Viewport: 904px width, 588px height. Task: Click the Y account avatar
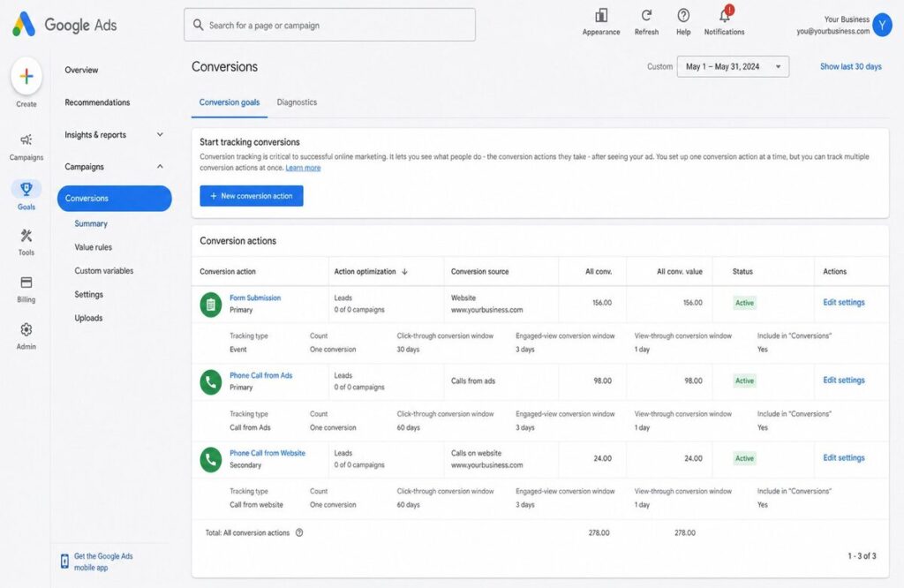(882, 25)
